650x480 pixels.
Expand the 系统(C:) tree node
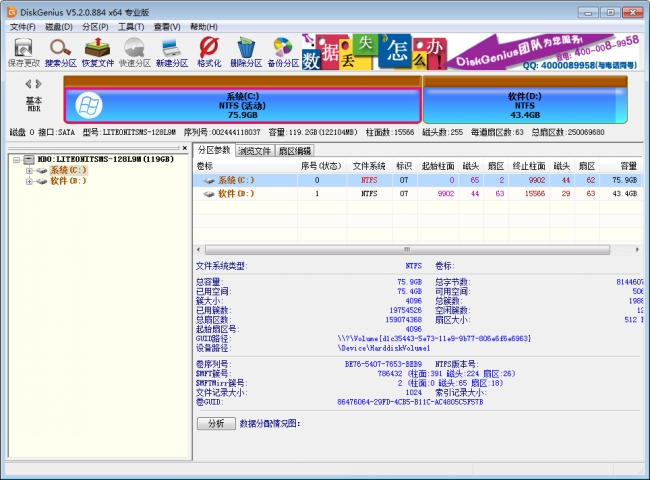tap(29, 170)
